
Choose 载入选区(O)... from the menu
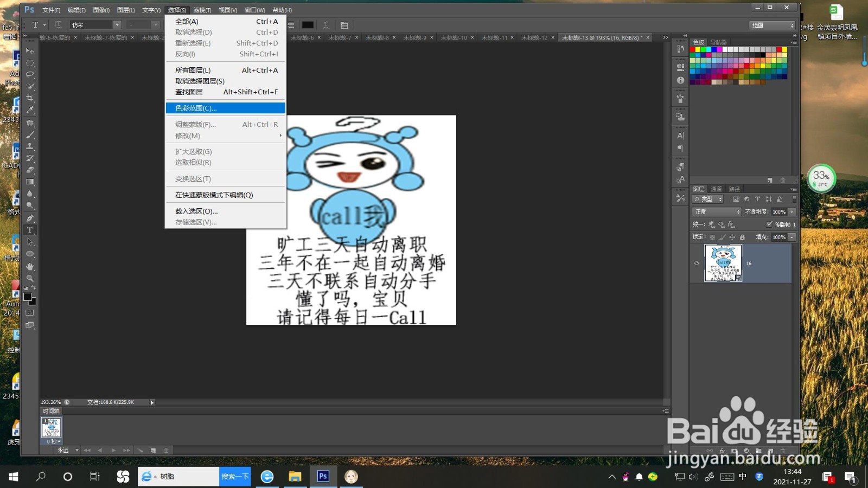click(226, 211)
